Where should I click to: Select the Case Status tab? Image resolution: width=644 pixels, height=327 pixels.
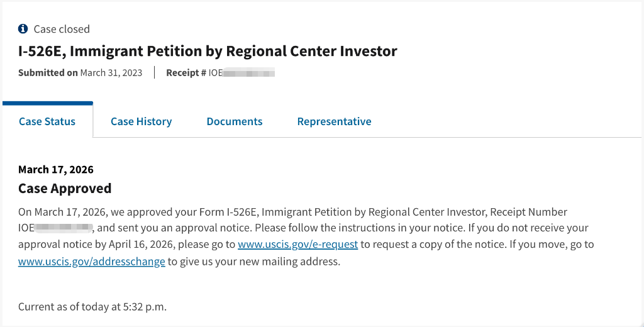47,121
